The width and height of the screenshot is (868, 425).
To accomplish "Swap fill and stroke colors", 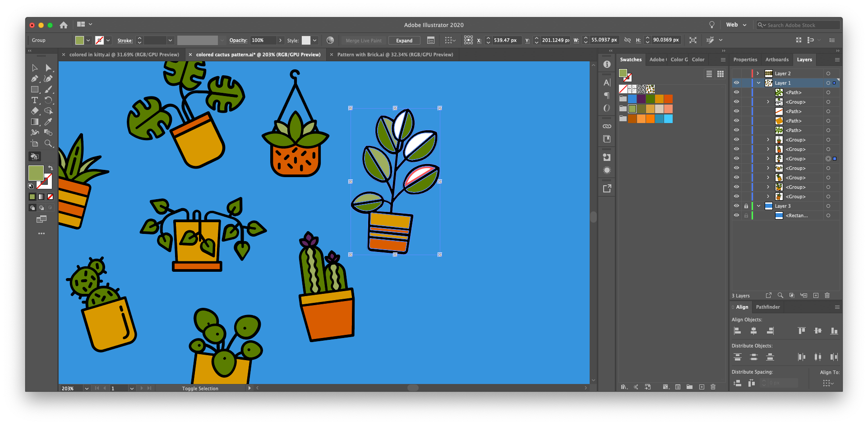I will point(51,168).
